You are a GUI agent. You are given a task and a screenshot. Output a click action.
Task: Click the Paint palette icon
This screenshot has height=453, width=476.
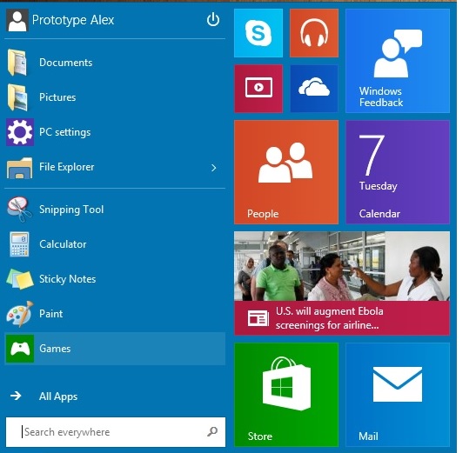(x=20, y=314)
